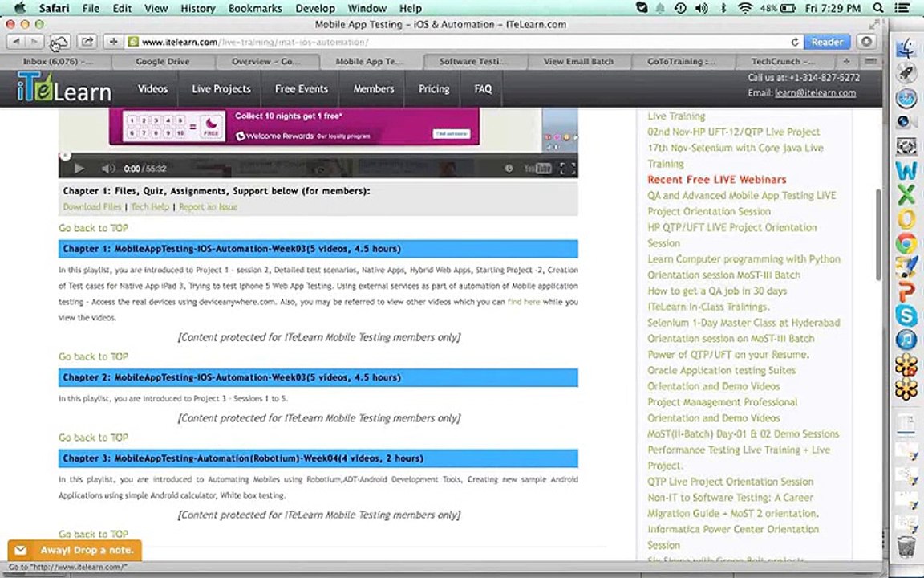Launch Microsoft Word from the Dock
The height and width of the screenshot is (578, 924).
[x=906, y=170]
